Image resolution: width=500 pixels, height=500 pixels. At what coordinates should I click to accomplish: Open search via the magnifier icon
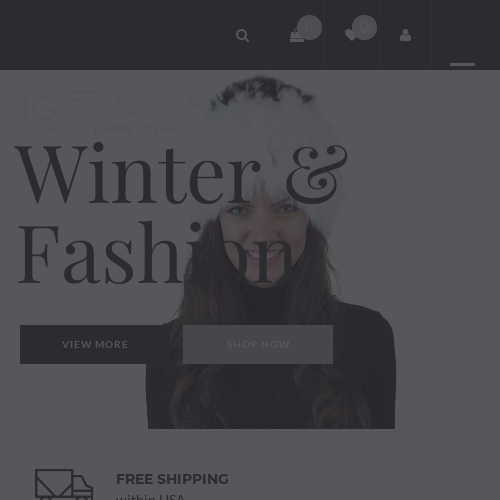(x=242, y=35)
